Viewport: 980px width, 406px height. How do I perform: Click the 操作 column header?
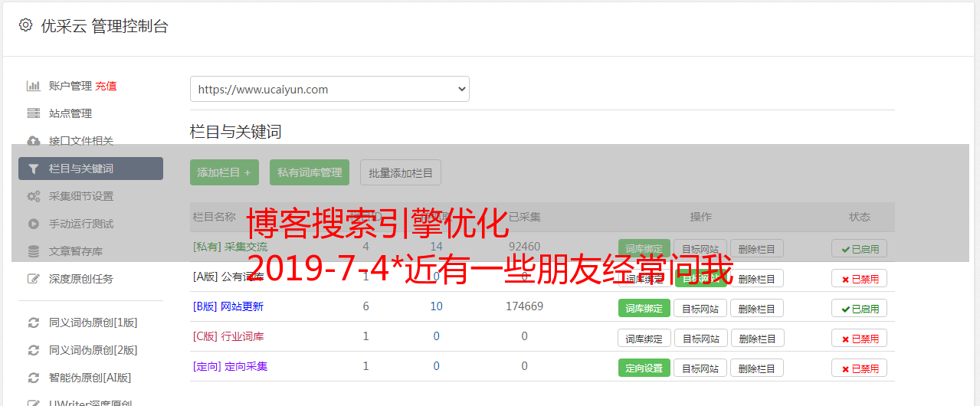(x=701, y=217)
